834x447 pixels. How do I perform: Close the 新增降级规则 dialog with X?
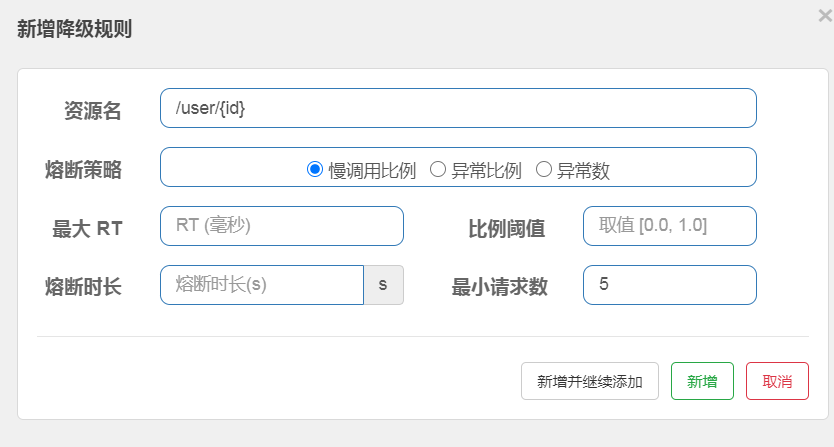[x=824, y=14]
